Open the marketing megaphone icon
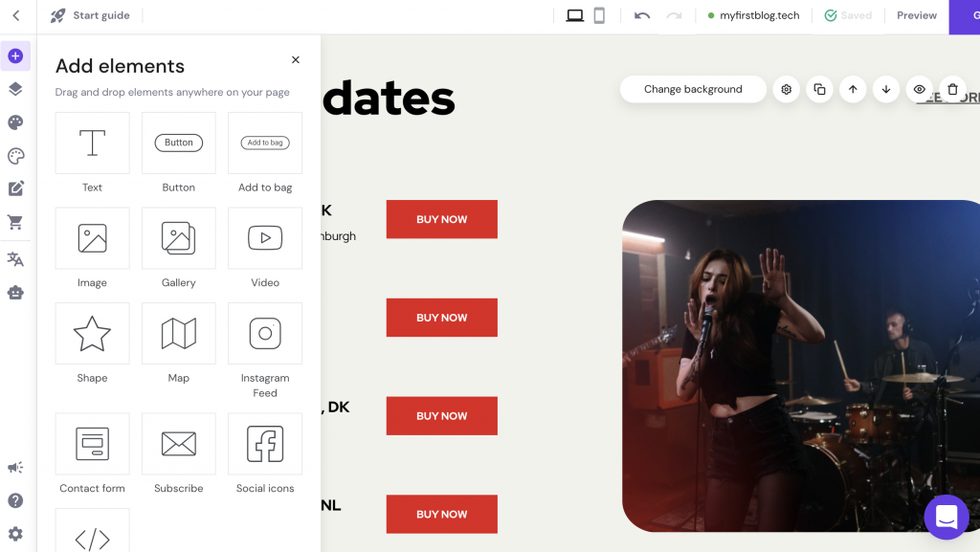This screenshot has height=552, width=980. point(15,468)
